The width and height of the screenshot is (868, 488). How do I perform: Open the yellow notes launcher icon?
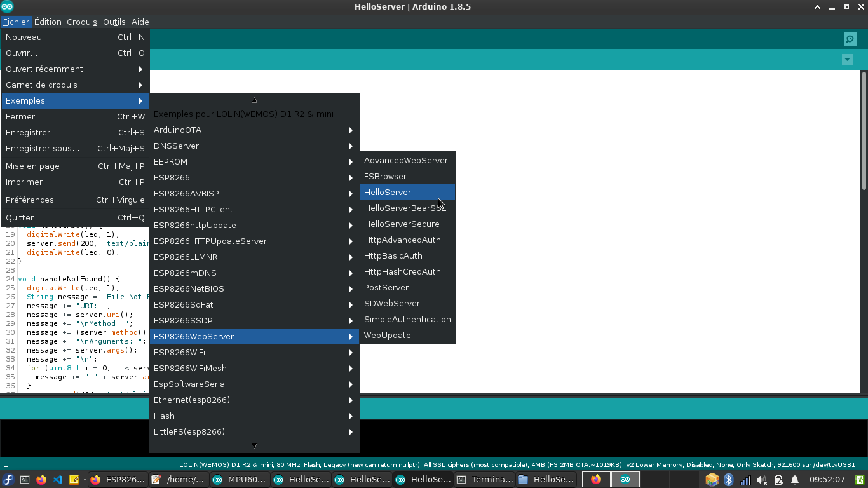pyautogui.click(x=74, y=480)
